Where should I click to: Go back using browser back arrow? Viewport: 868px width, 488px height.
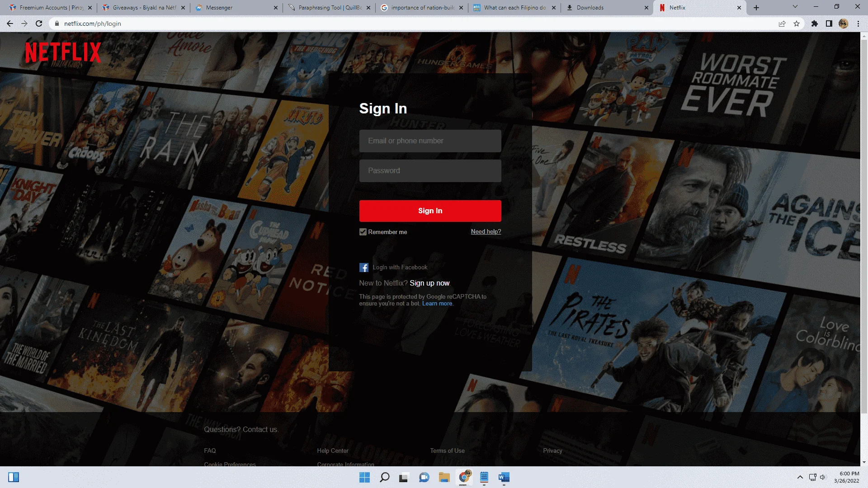(10, 23)
